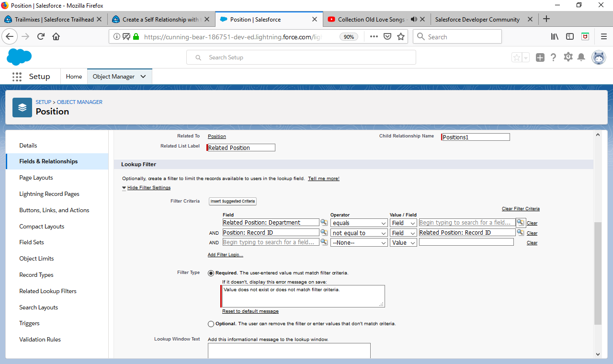613x364 pixels.
Task: Open the notifications bell
Action: (581, 57)
